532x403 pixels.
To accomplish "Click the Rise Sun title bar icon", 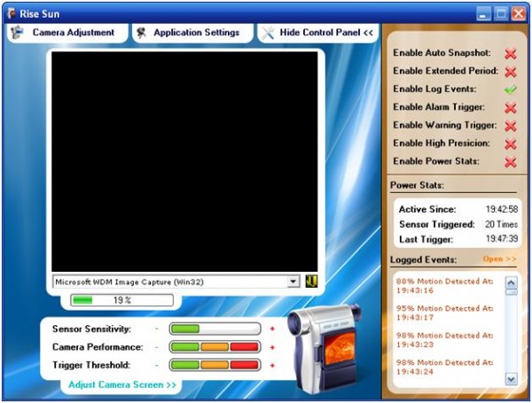I will pyautogui.click(x=12, y=13).
